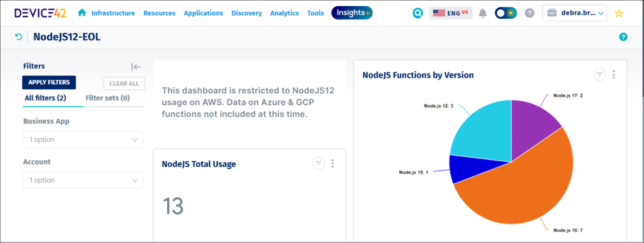The image size is (644, 243).
Task: Expand the Account filter dropdown
Action: click(x=84, y=180)
